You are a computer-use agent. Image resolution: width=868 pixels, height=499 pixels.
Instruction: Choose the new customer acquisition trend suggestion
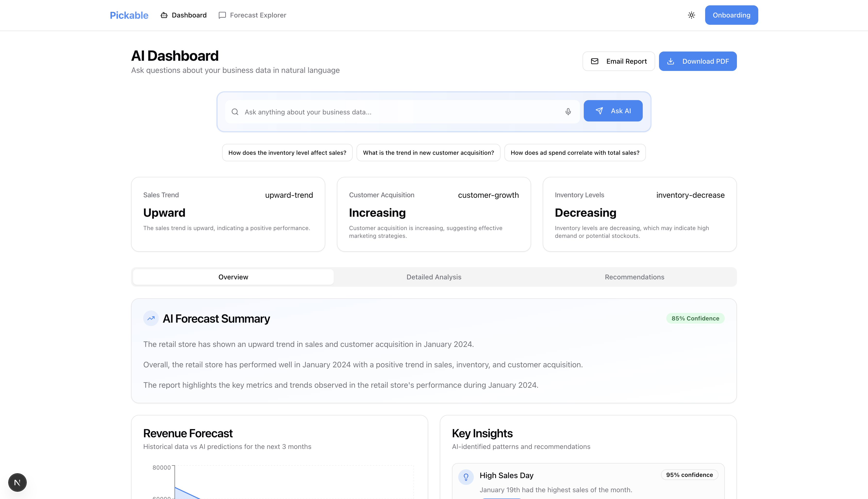[428, 153]
